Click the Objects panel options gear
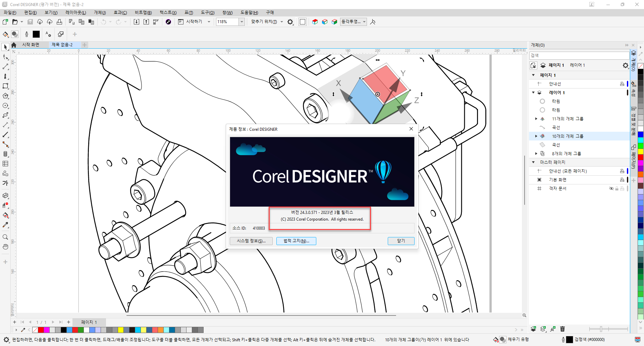Screen dimensions: 644x346 [626, 65]
